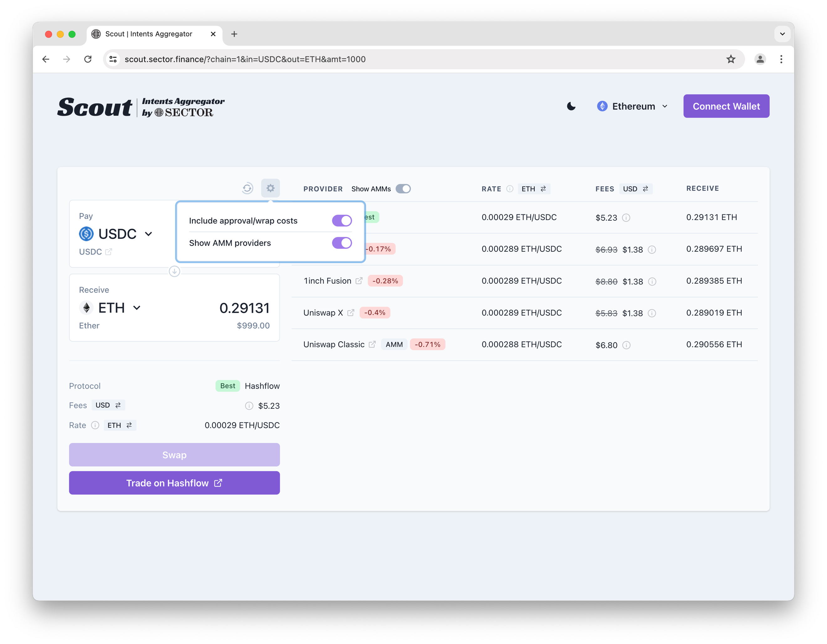Open 1inch Fusion external link icon
Screen dimensions: 827x644
coord(359,281)
